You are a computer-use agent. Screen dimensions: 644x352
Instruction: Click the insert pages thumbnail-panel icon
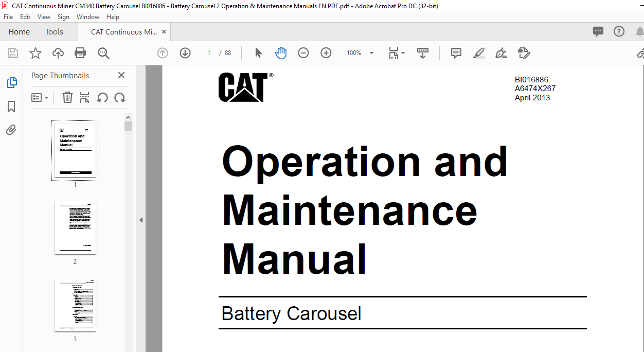point(85,97)
